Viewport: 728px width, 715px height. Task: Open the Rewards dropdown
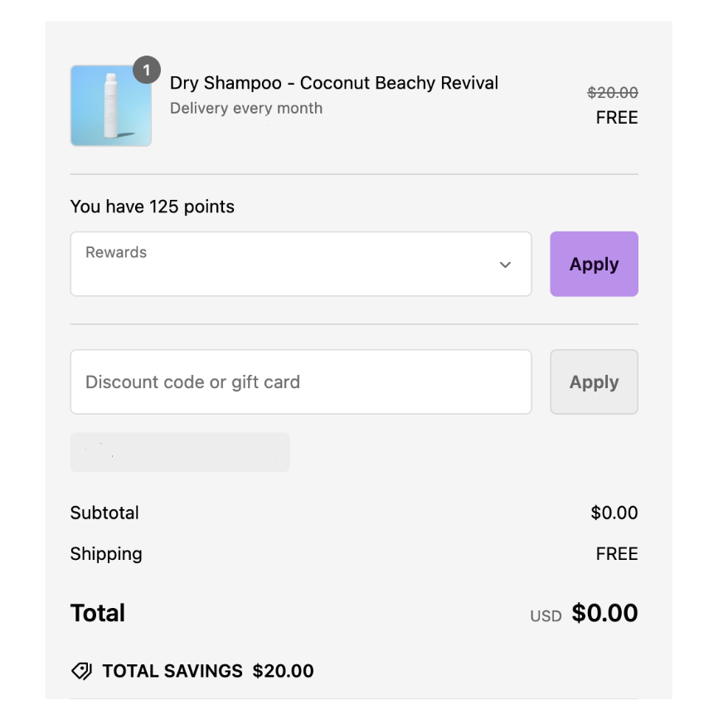pos(300,264)
